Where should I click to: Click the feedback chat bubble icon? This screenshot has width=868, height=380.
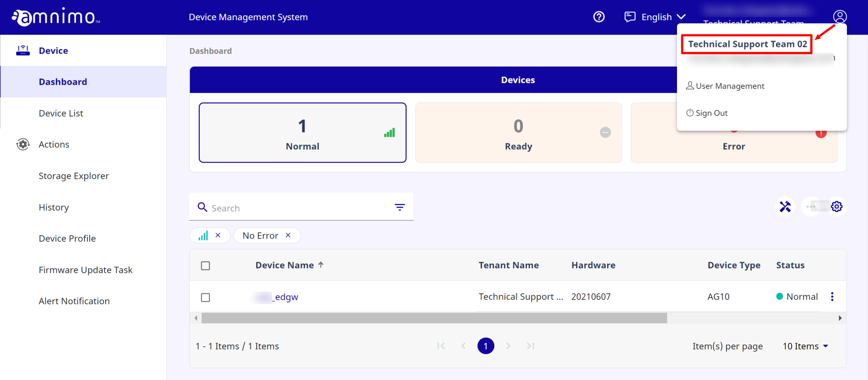tap(630, 17)
